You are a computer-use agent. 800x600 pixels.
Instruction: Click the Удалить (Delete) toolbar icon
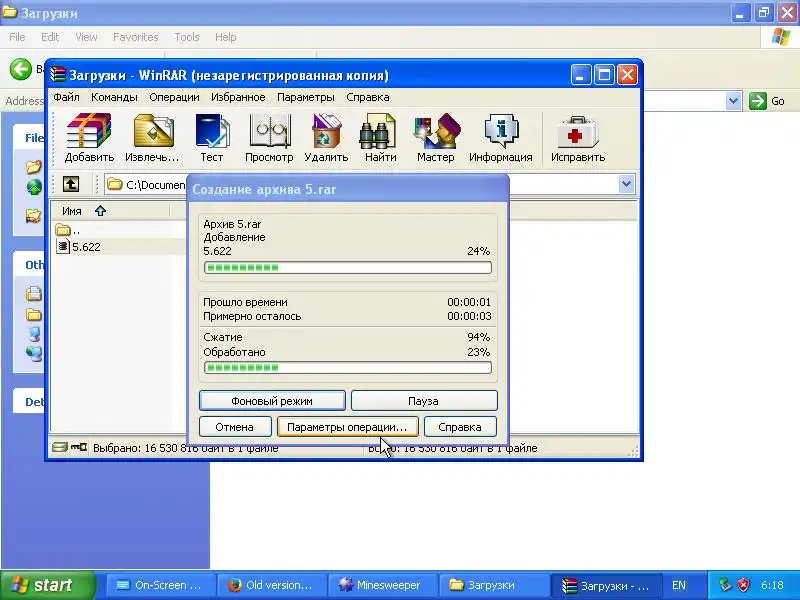[326, 138]
